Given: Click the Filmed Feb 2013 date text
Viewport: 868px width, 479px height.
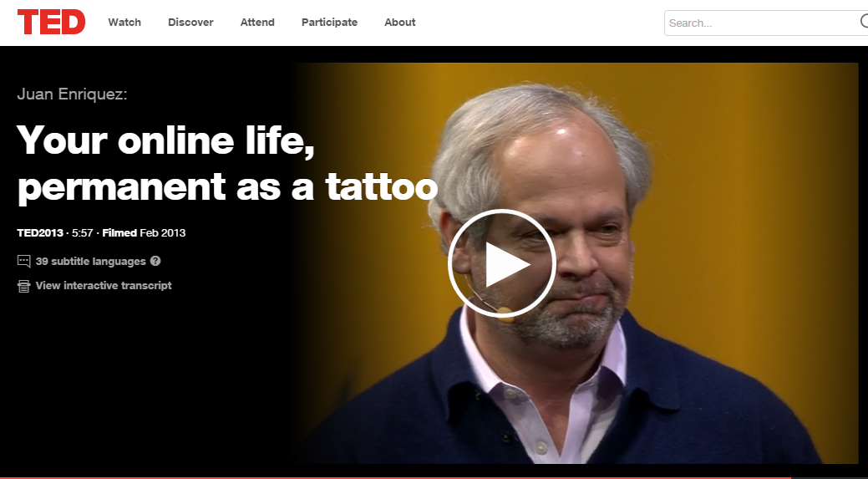Looking at the screenshot, I should coord(144,232).
